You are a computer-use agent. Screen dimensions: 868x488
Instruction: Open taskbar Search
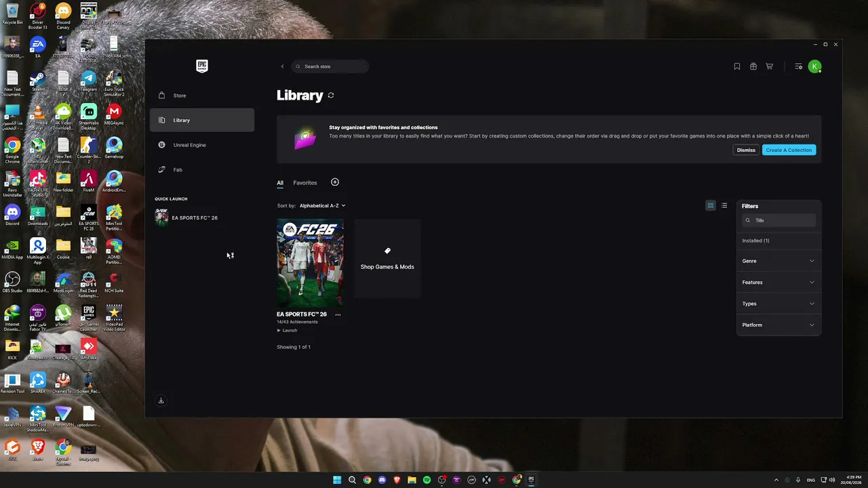coord(352,480)
